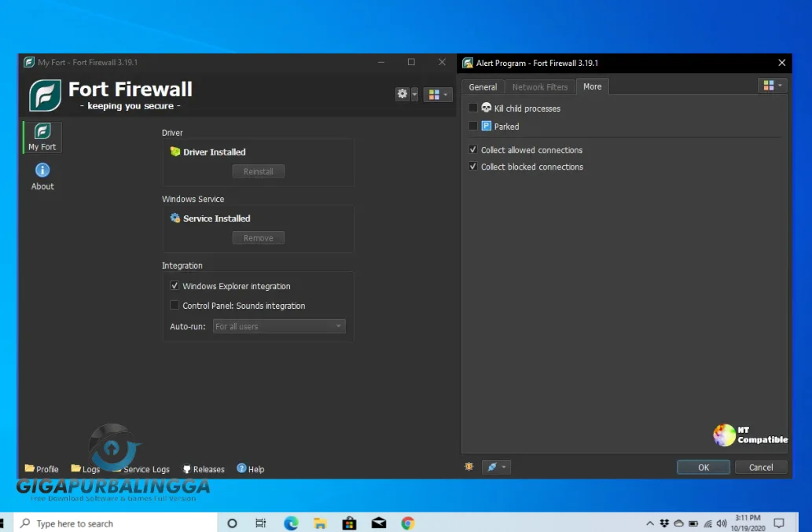
Task: Click the My Fort window title bar icon
Action: point(30,62)
